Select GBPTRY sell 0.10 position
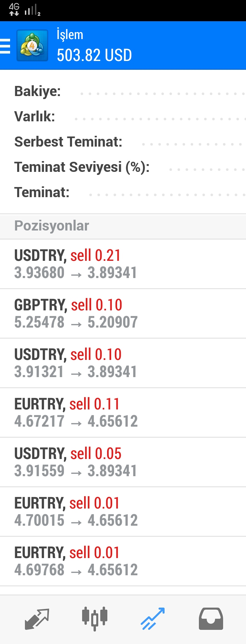Screen dimensions: 246x644 click(123, 314)
